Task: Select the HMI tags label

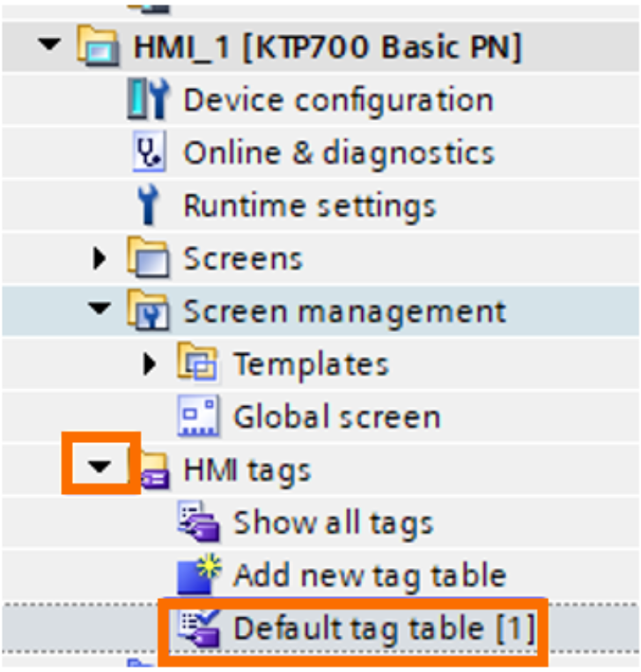Action: click(x=247, y=470)
